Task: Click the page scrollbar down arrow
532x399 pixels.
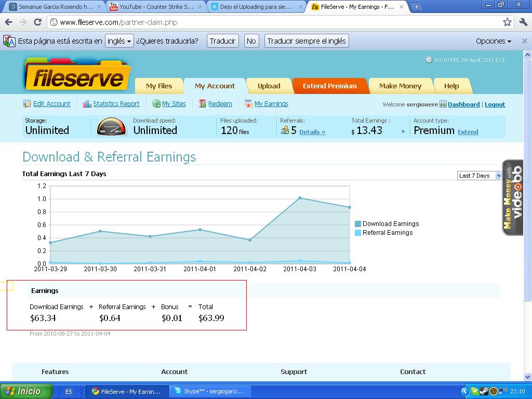Action: point(528,377)
